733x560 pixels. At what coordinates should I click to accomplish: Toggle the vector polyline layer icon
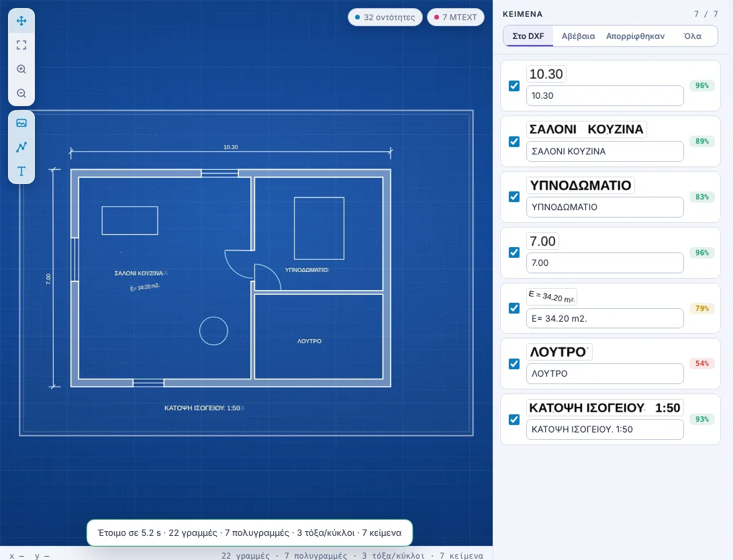coord(21,147)
